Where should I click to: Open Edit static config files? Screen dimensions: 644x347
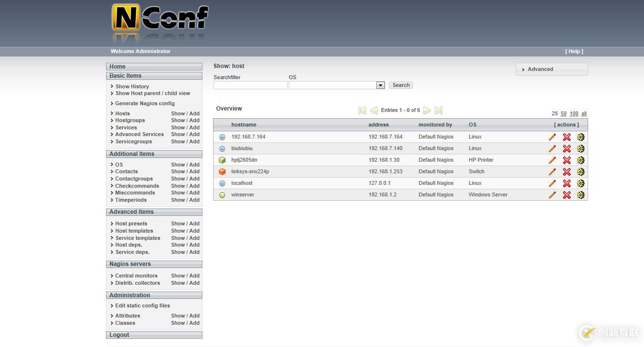143,305
